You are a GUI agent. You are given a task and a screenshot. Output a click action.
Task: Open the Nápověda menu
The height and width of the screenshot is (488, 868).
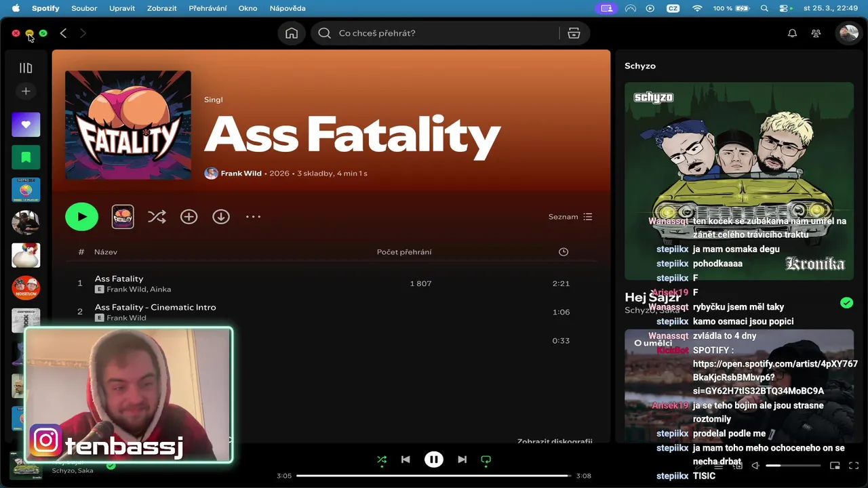tap(288, 8)
